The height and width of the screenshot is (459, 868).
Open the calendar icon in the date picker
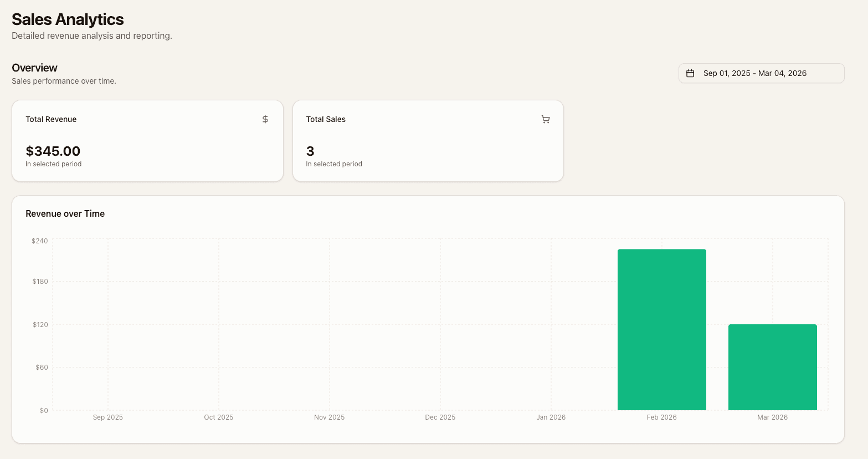pyautogui.click(x=691, y=73)
